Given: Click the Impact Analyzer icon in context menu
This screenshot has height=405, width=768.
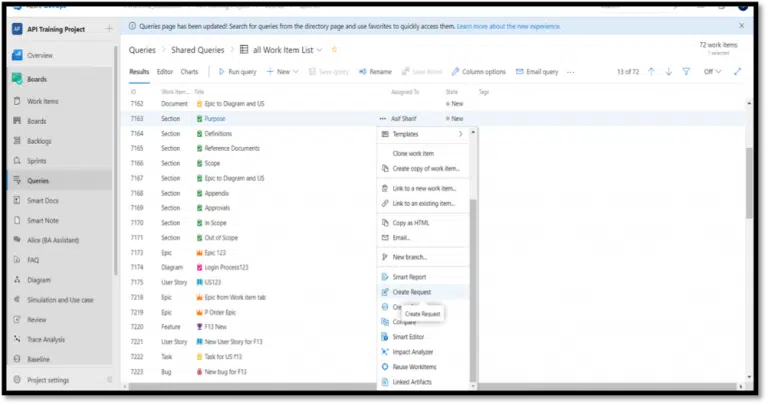Looking at the screenshot, I should (x=385, y=351).
